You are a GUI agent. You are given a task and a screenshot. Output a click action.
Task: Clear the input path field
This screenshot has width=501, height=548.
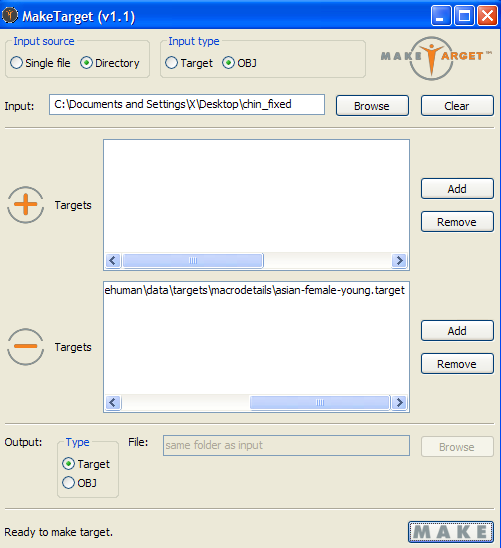click(457, 106)
